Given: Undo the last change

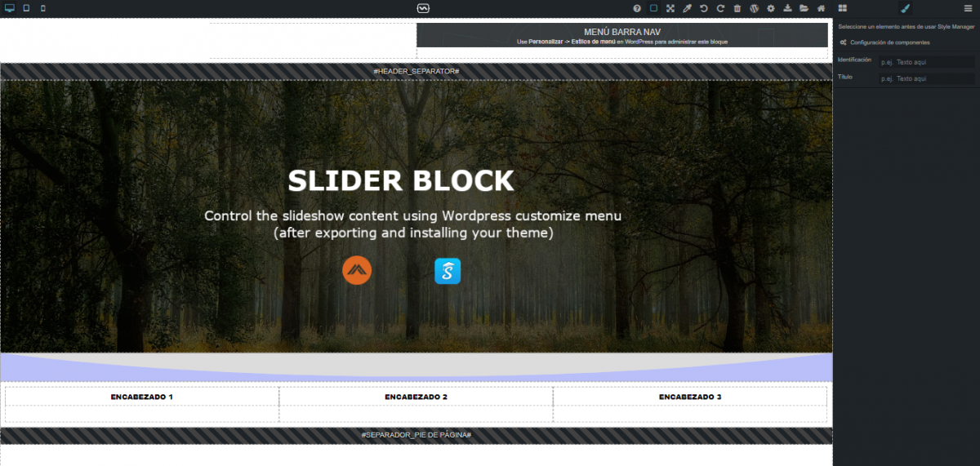Looking at the screenshot, I should 704,8.
